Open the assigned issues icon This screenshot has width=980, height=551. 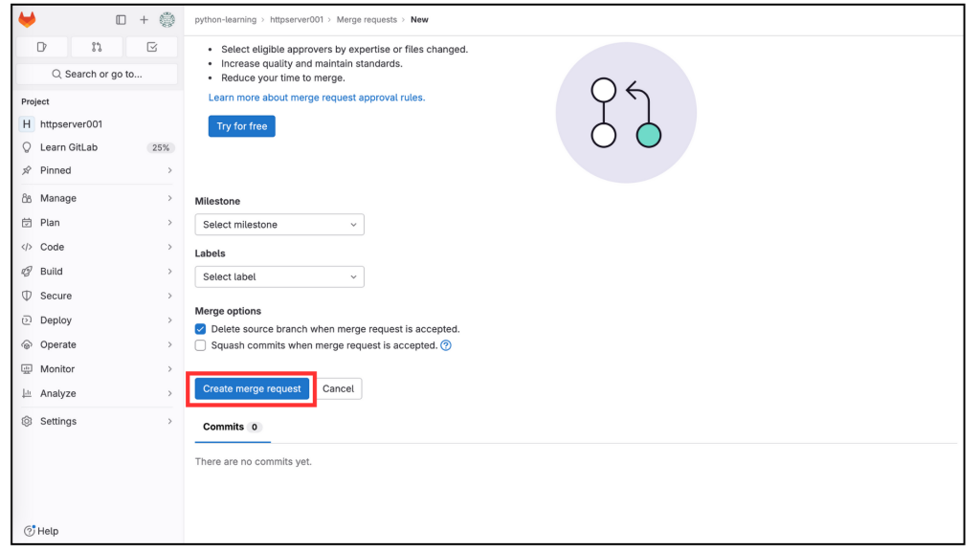(x=42, y=47)
